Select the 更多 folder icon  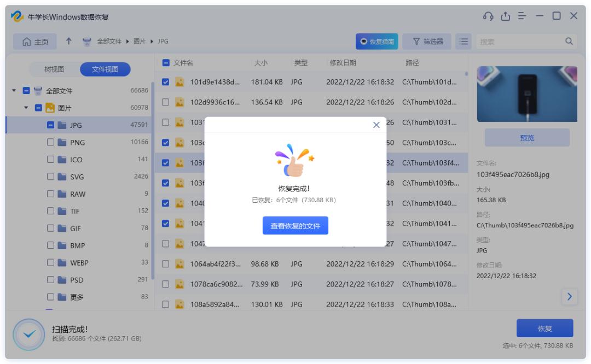pyautogui.click(x=62, y=297)
